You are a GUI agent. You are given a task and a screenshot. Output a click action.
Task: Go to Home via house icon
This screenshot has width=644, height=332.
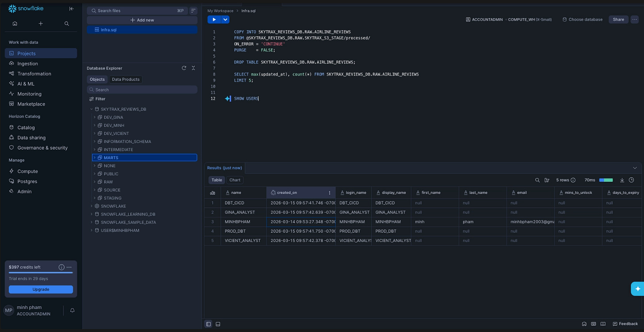[15, 23]
